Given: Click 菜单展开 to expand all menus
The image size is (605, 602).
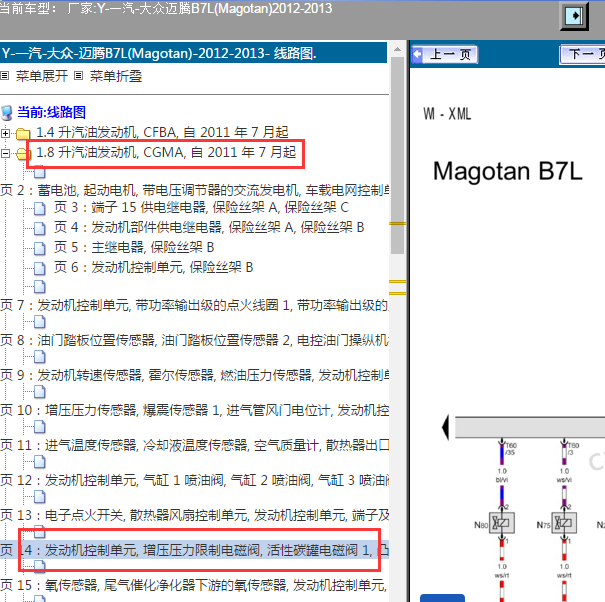Looking at the screenshot, I should 42,76.
